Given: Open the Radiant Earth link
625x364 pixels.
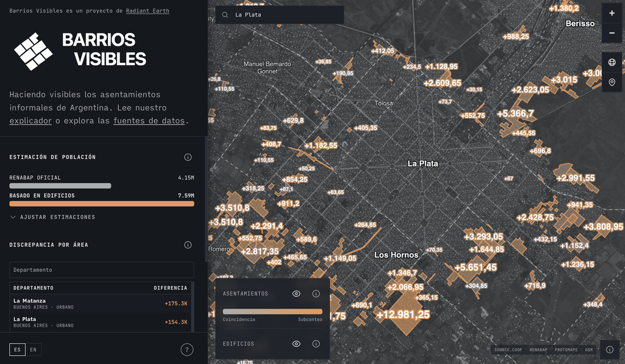Looking at the screenshot, I should click(x=148, y=11).
